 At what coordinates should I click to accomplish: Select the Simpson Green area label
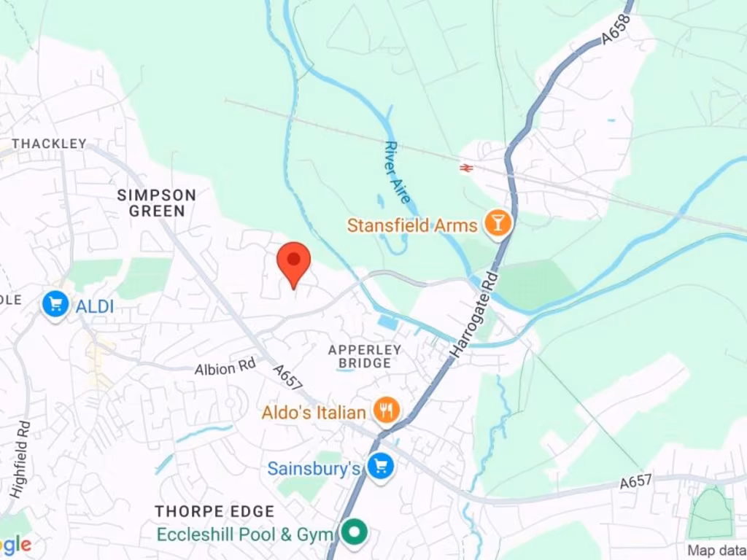[157, 203]
